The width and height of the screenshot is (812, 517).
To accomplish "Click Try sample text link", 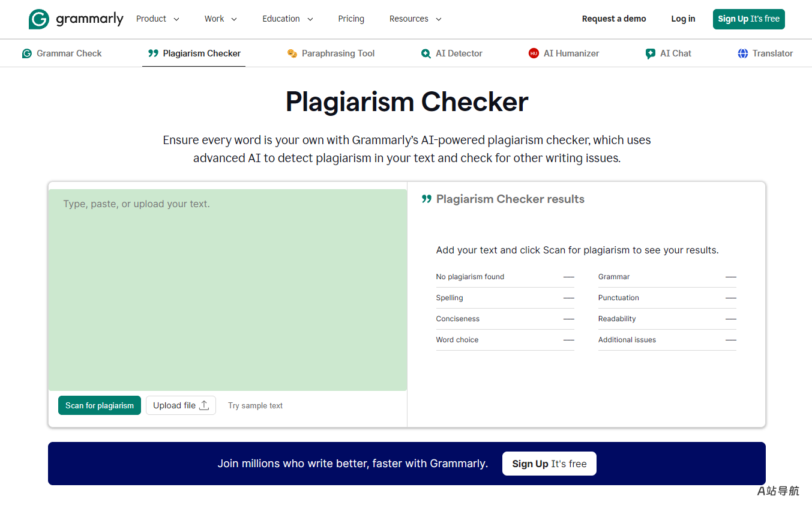I will (x=255, y=406).
